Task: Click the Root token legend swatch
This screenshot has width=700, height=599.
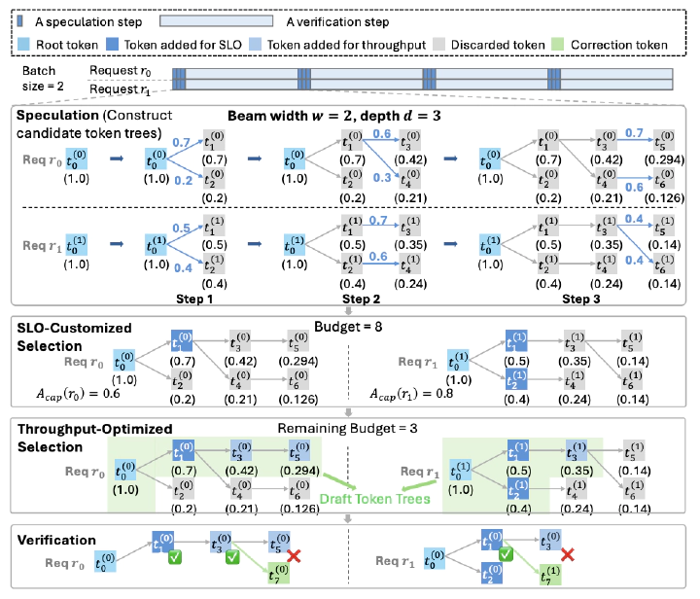Action: click(x=23, y=44)
